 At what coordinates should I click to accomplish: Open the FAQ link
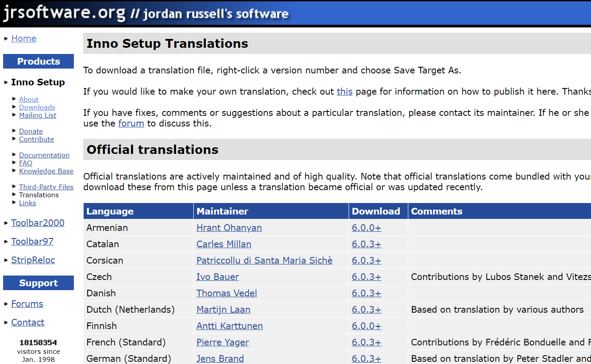pyautogui.click(x=26, y=163)
